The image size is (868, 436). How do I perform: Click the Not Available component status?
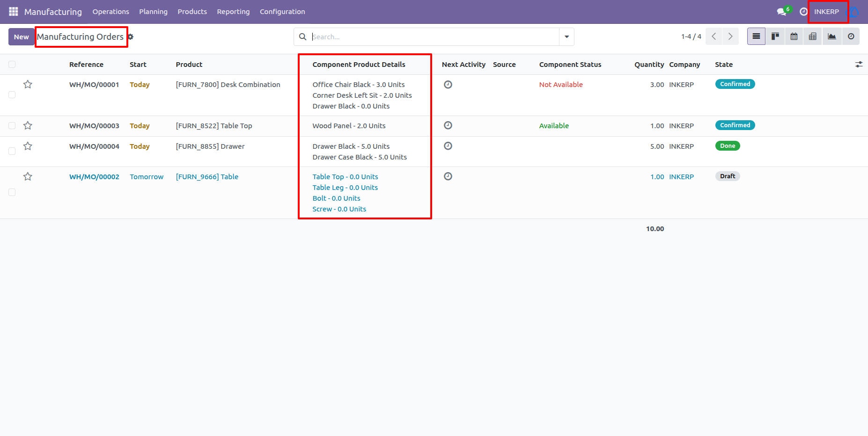561,85
